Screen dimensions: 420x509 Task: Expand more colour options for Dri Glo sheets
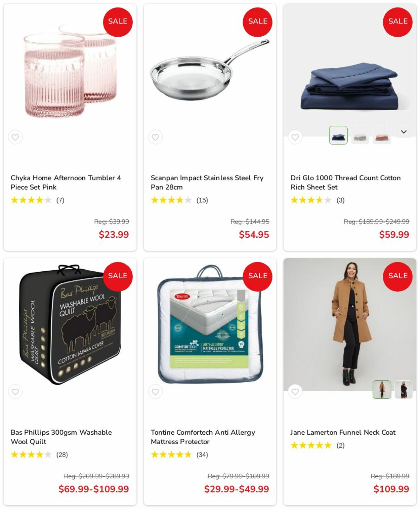pyautogui.click(x=404, y=132)
